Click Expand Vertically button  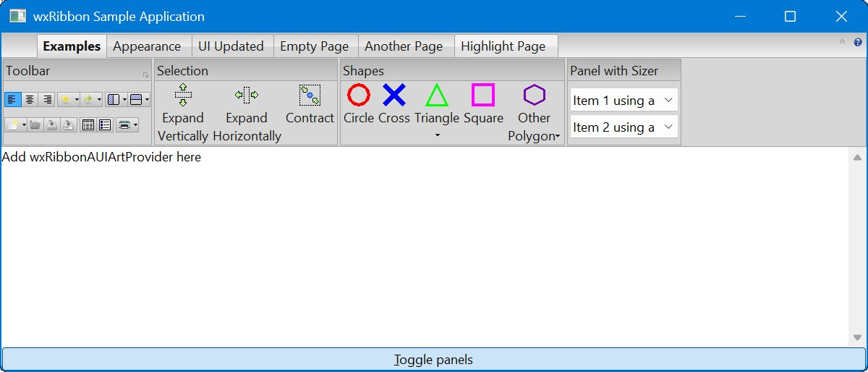[183, 113]
